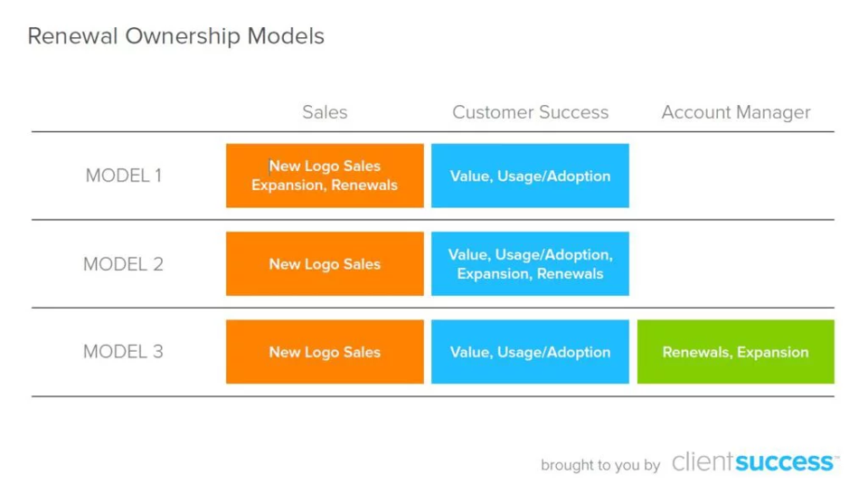
Task: Click Model 3 orange New Logo Sales box
Action: click(x=325, y=352)
